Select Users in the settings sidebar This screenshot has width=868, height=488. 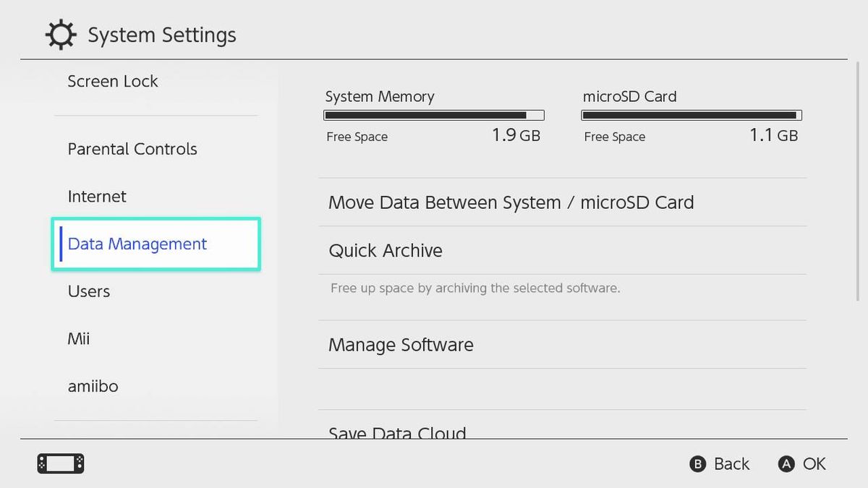point(88,291)
